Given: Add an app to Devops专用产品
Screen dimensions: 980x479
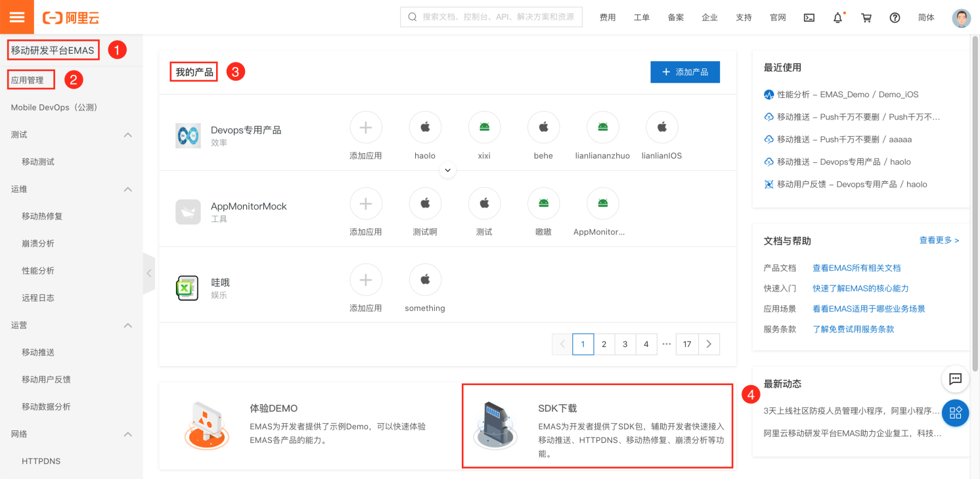Looking at the screenshot, I should coord(366,127).
